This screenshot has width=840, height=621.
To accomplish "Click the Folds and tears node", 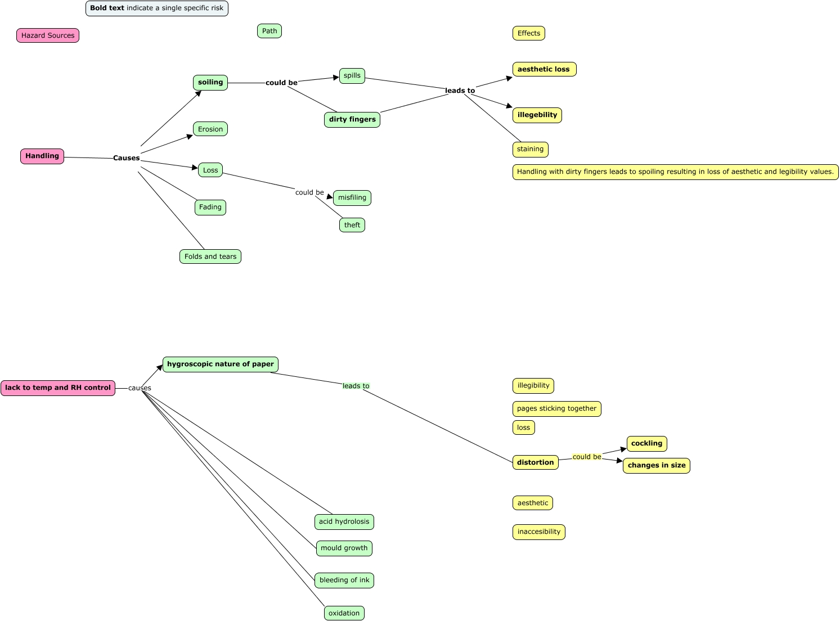I will click(210, 256).
